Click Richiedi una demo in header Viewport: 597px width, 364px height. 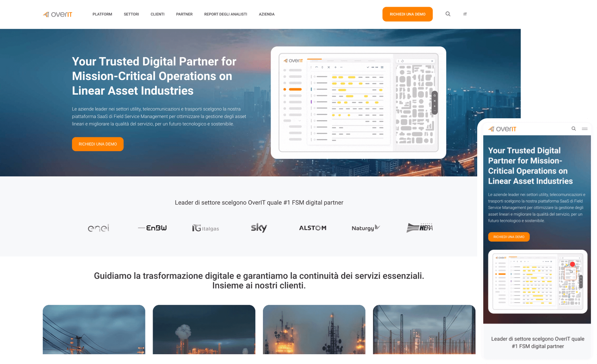tap(407, 14)
